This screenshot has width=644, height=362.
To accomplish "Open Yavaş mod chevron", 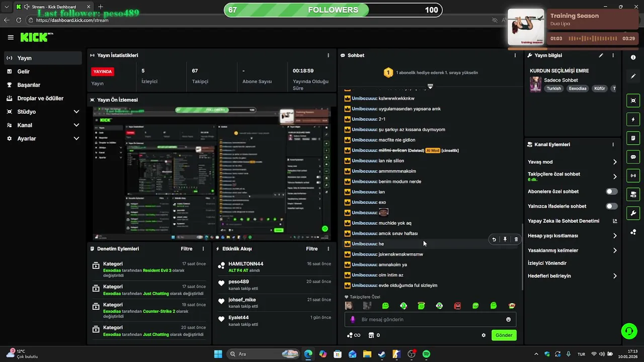I will tap(615, 162).
